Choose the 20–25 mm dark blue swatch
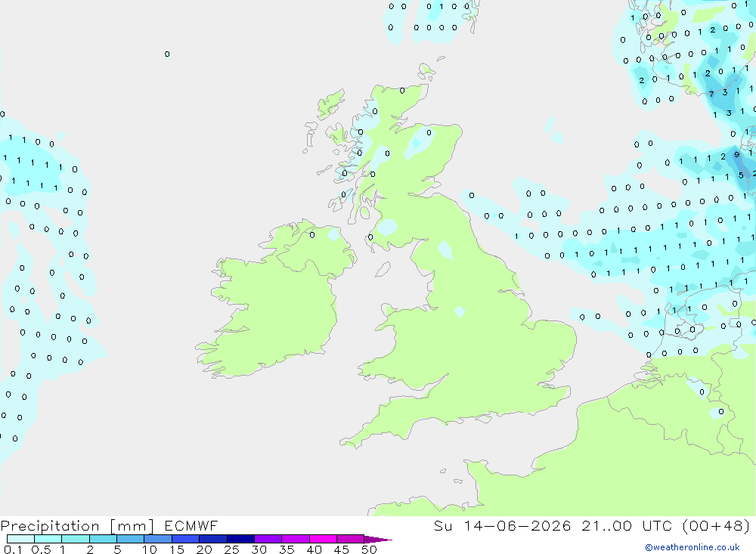Viewport: 756px width, 554px height. pyautogui.click(x=213, y=539)
